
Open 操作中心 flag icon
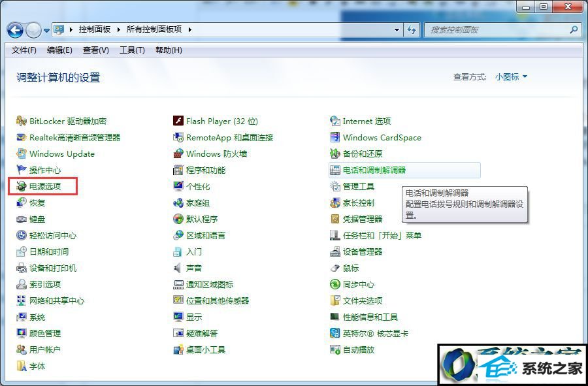coord(22,170)
